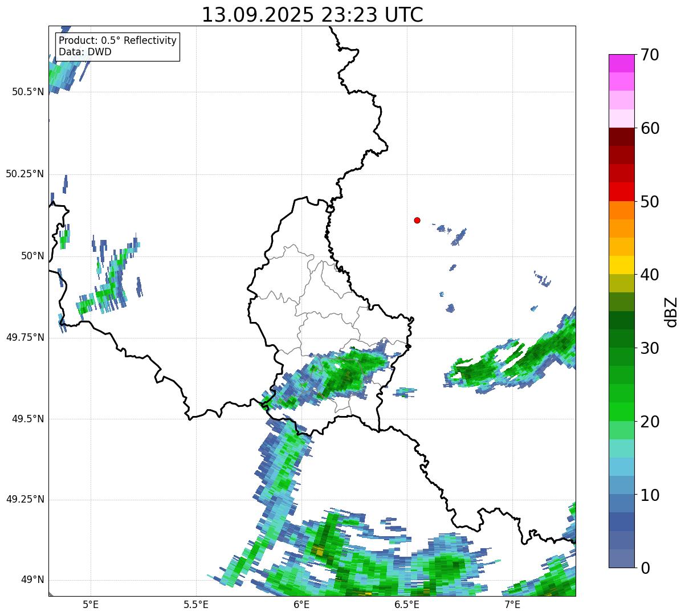Click the "Data: DWD" label
The height and width of the screenshot is (616, 685).
(85, 52)
